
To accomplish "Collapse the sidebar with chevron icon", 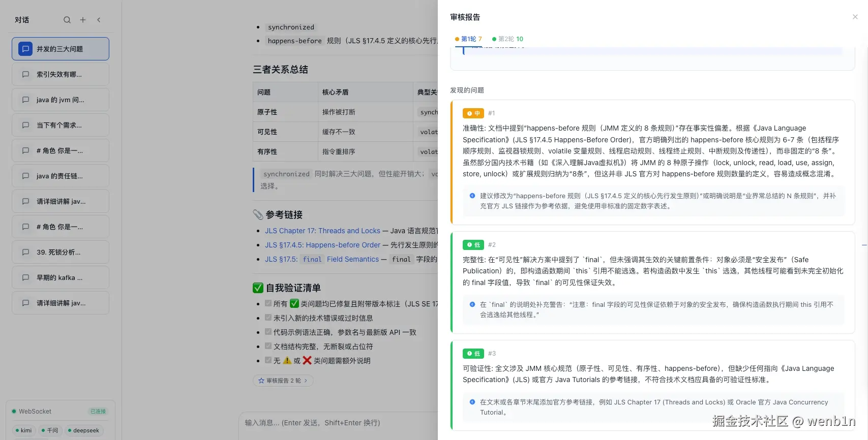I will point(99,20).
